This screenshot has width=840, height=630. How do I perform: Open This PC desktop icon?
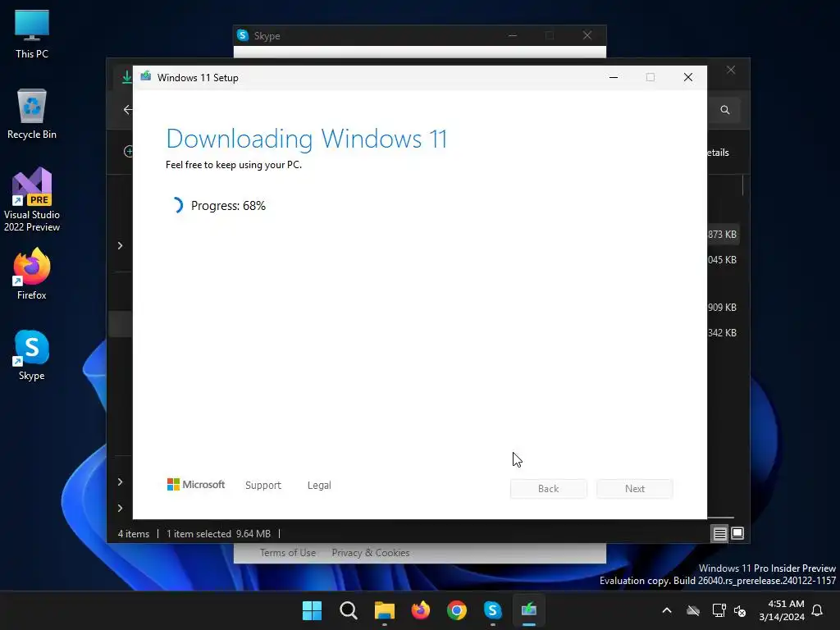point(32,34)
